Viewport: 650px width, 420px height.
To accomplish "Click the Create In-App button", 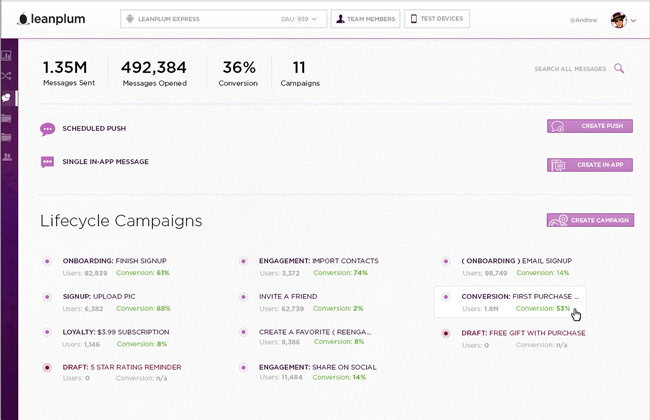I will click(x=590, y=165).
